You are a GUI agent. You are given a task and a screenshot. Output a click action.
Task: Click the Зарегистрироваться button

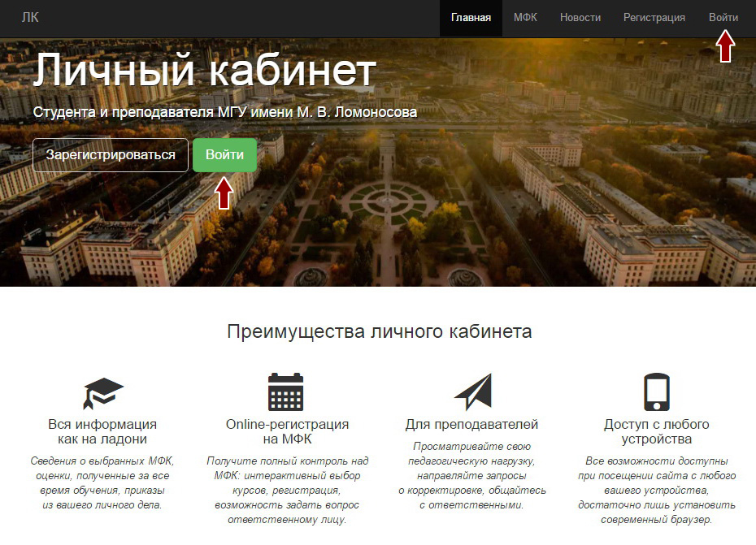[111, 154]
